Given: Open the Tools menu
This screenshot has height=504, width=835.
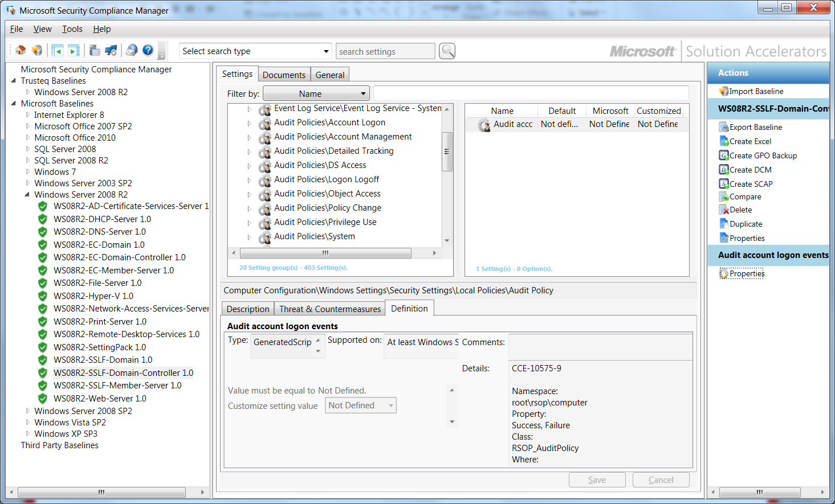Looking at the screenshot, I should (72, 29).
